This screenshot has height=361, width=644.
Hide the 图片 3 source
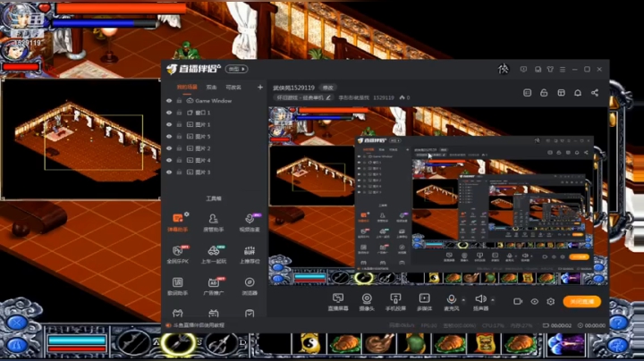[x=169, y=172]
